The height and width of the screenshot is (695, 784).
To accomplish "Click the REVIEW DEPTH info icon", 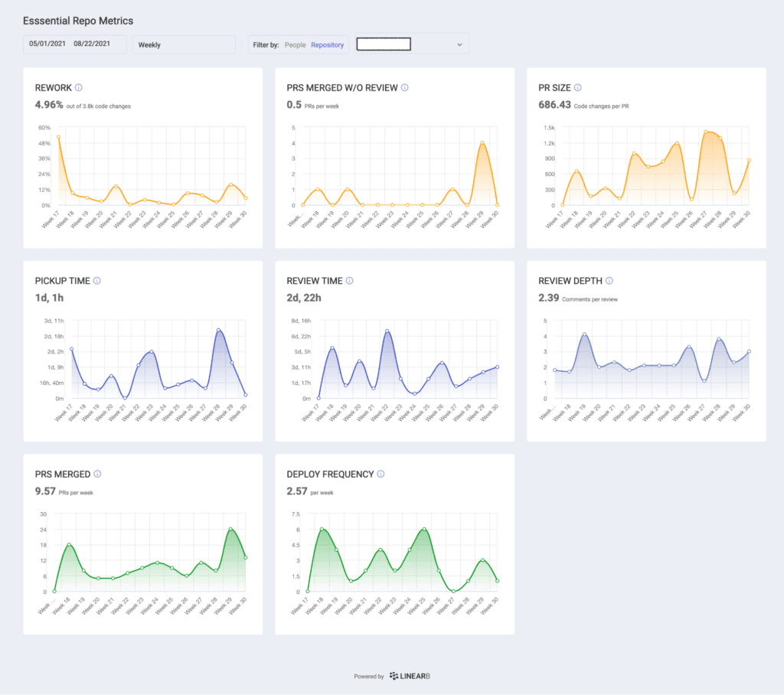I will pos(609,281).
